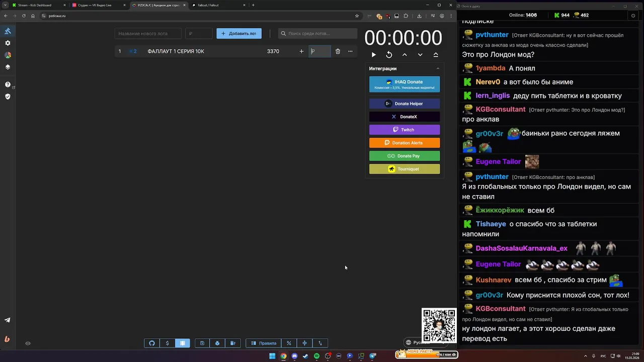Connect Donation Alerts integration
This screenshot has width=644, height=362.
tap(405, 143)
